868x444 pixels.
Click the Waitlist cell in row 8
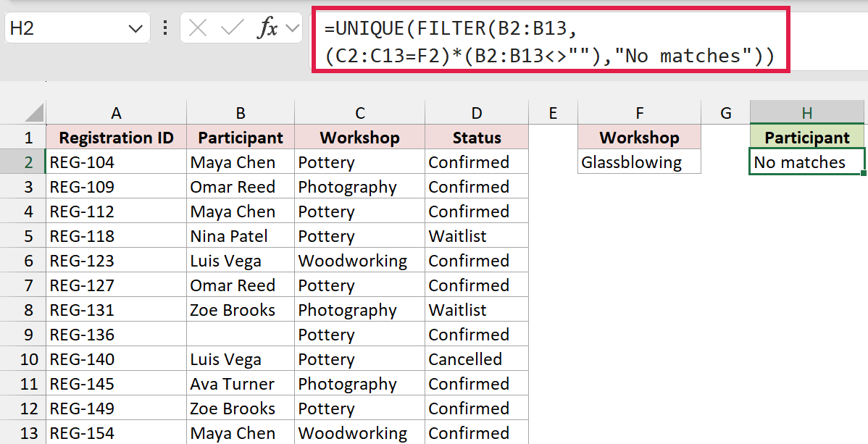(x=477, y=310)
